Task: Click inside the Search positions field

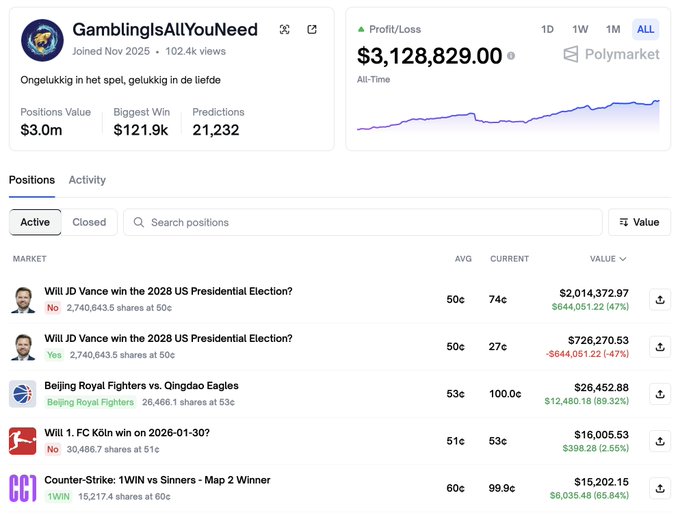Action: click(x=365, y=222)
